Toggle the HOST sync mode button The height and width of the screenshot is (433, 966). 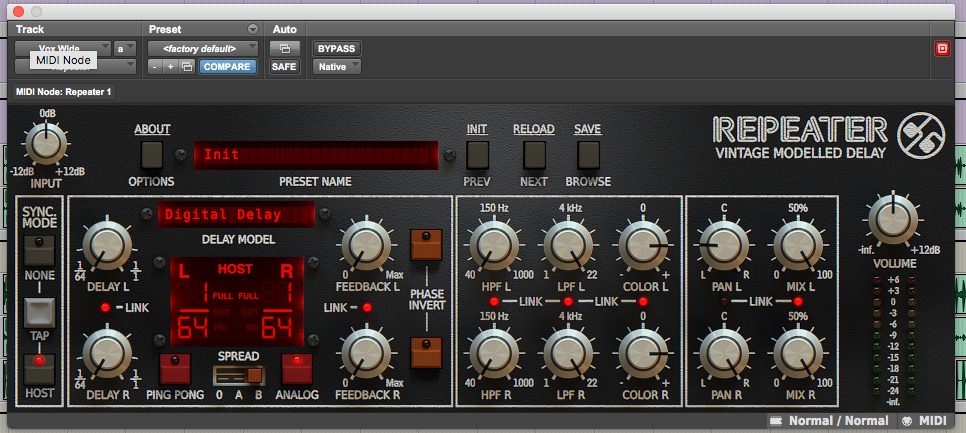click(x=39, y=369)
